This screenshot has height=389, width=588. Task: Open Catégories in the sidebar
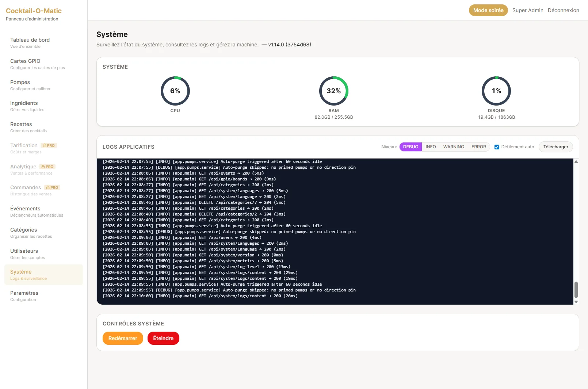(x=43, y=233)
